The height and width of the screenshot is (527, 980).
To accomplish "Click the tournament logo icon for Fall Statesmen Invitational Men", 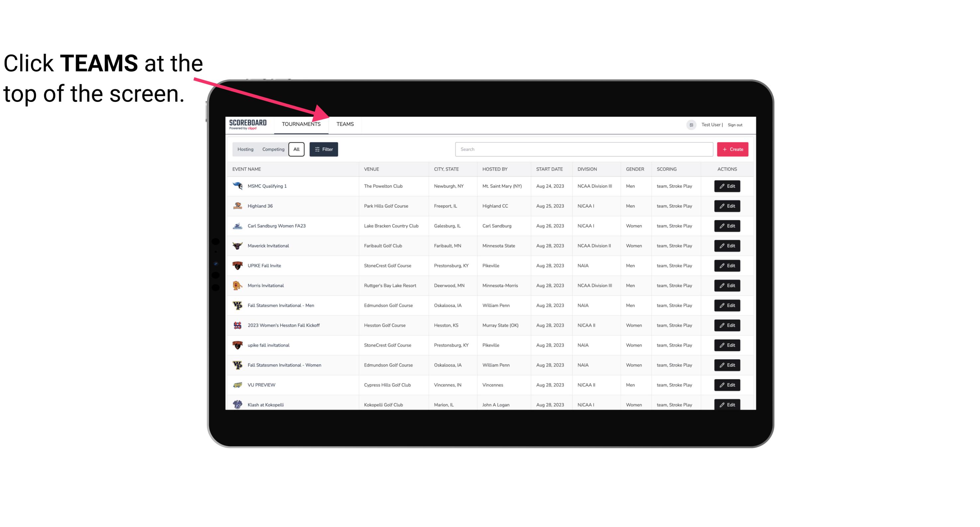I will [x=238, y=305].
